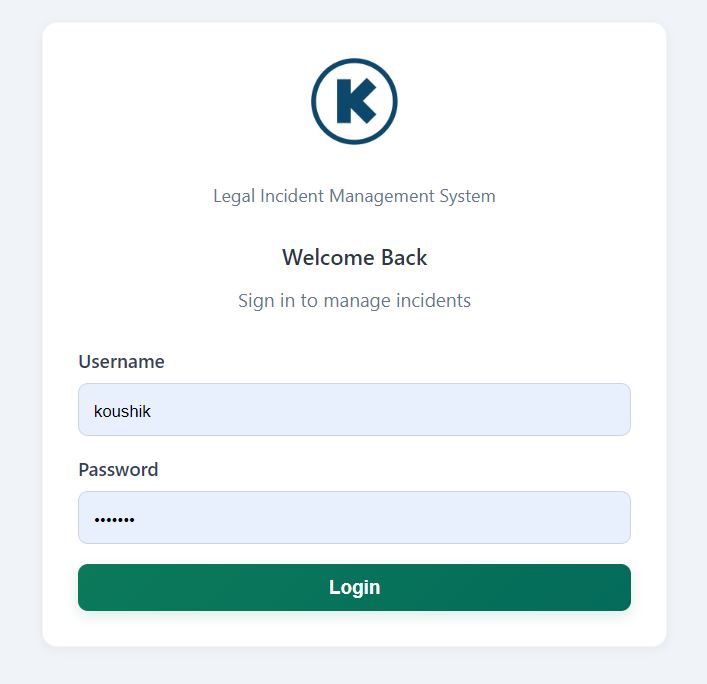Focus the Username input field
This screenshot has width=707, height=684.
click(x=354, y=410)
